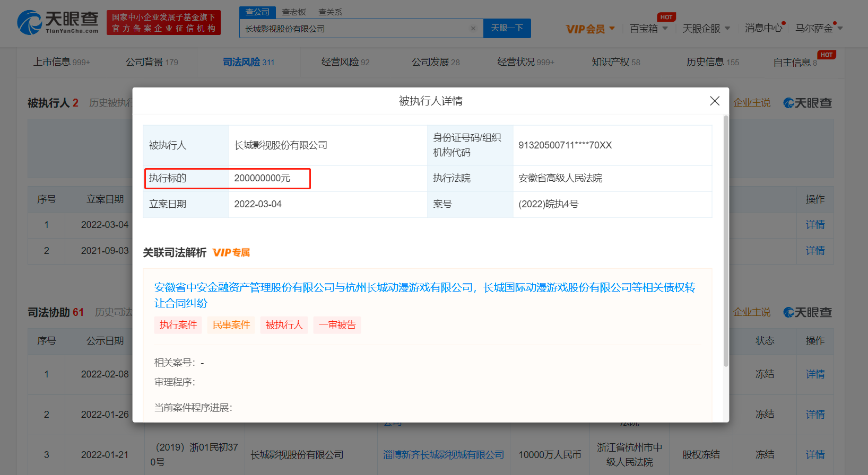Image resolution: width=868 pixels, height=475 pixels.
Task: Click the 企业主说 link beside 被执行人 section
Action: [751, 103]
